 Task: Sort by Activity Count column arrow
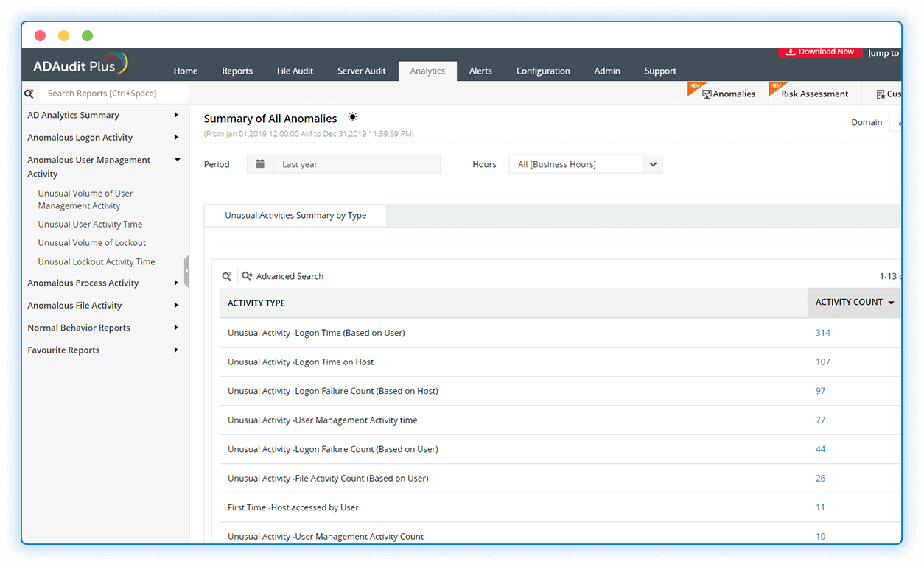pos(891,303)
